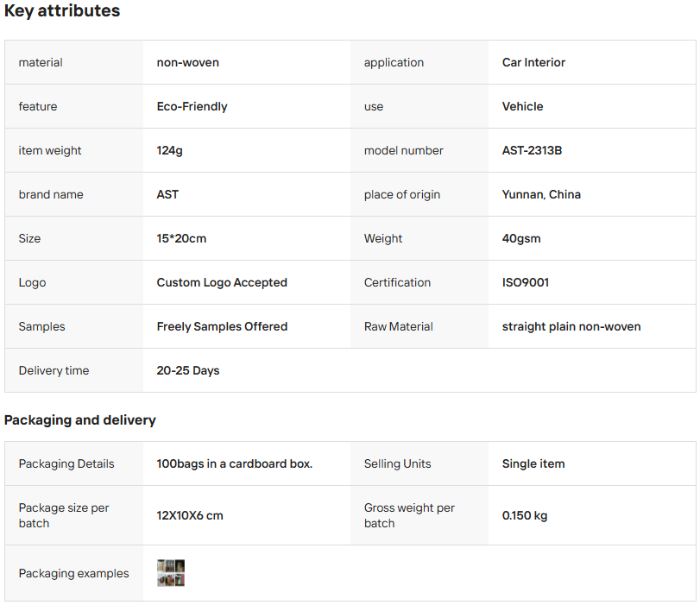
Task: Click 'Freely Samples Offered' text
Action: coord(222,326)
